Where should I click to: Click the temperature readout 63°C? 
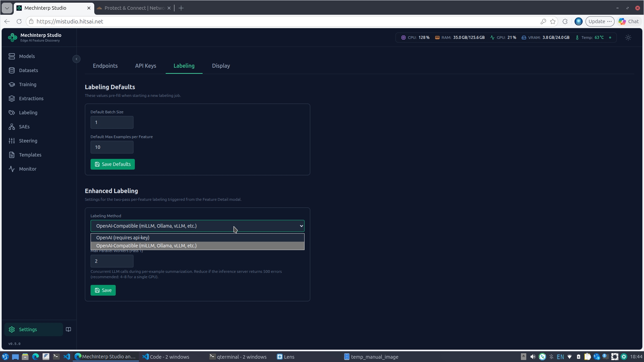pos(589,38)
